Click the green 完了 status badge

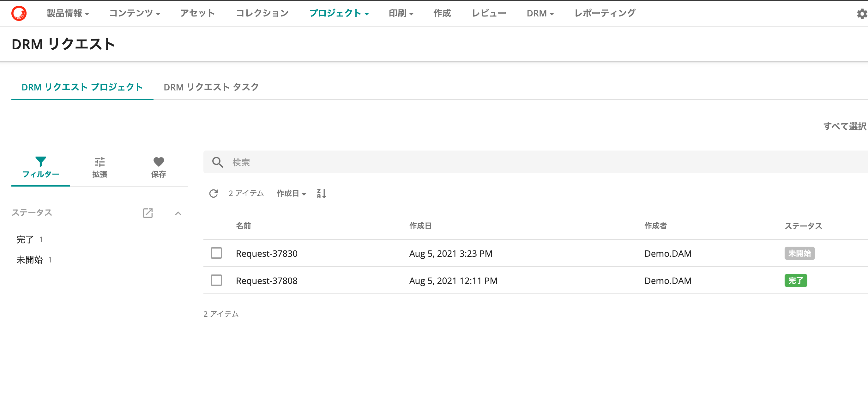pos(796,280)
